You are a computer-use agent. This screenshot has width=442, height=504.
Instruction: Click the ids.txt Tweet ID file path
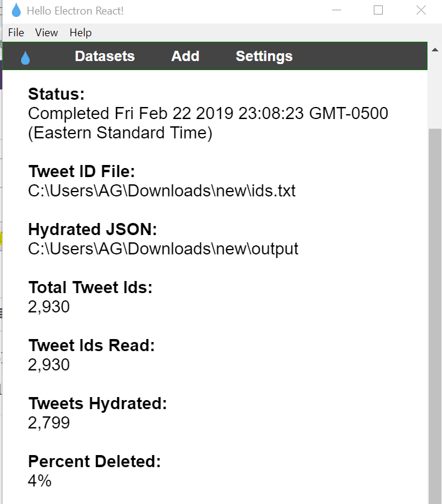(x=162, y=191)
